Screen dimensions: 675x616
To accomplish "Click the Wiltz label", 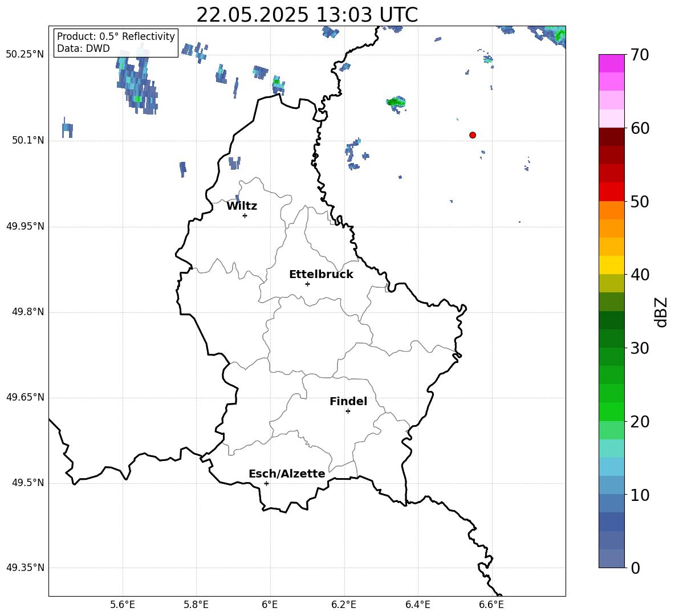I will (x=242, y=206).
